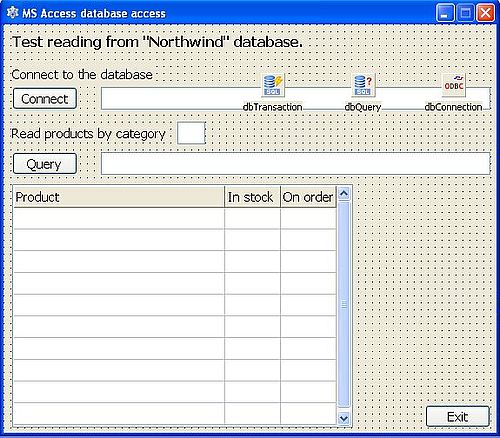Click the "Read products by category" label

[88, 134]
